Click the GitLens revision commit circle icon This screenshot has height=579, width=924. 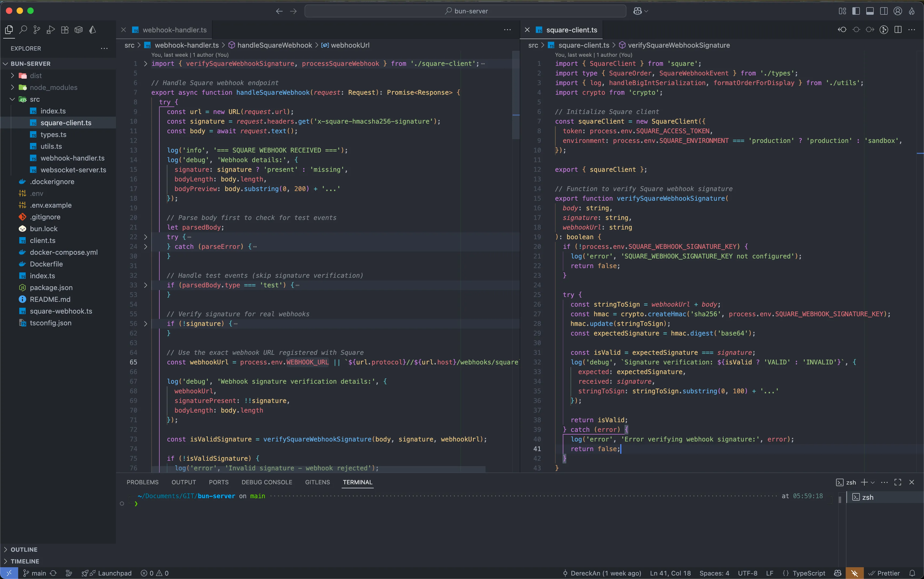click(x=856, y=29)
